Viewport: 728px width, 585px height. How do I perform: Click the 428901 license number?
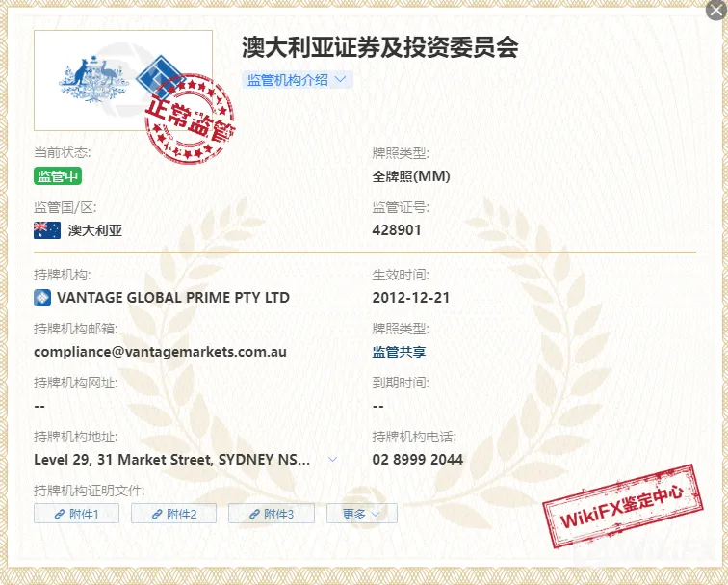pyautogui.click(x=397, y=230)
